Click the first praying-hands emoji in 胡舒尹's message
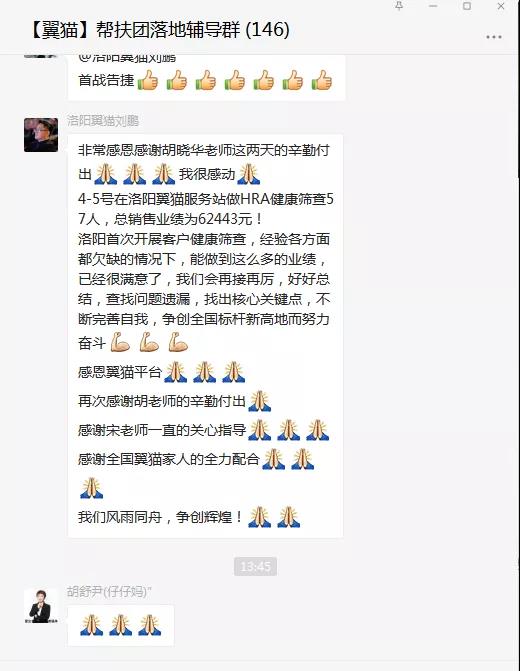Image resolution: width=520 pixels, height=671 pixels. tap(92, 625)
